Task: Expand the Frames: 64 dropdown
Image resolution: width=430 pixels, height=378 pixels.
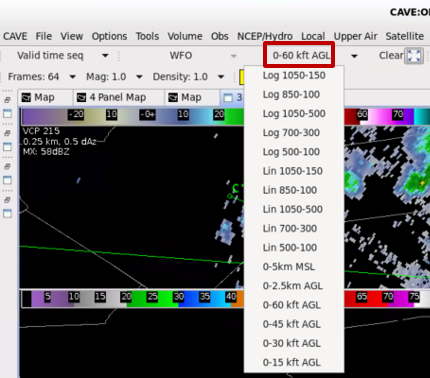Action: point(72,77)
